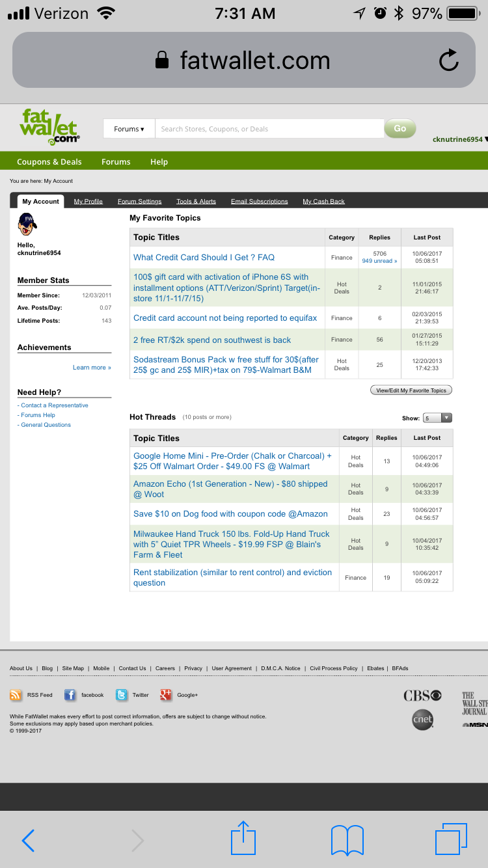Click the RSS Feed icon
The image size is (488, 868).
coord(16,695)
